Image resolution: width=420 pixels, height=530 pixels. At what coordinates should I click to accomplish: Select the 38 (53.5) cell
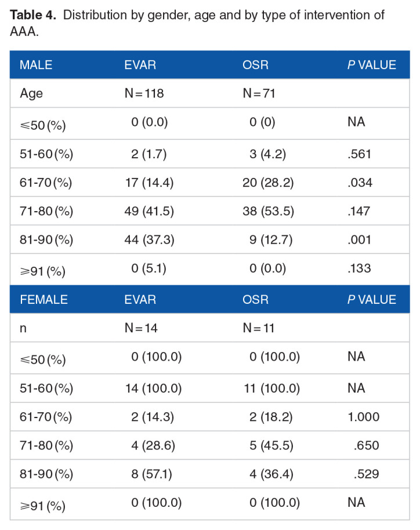[268, 211]
